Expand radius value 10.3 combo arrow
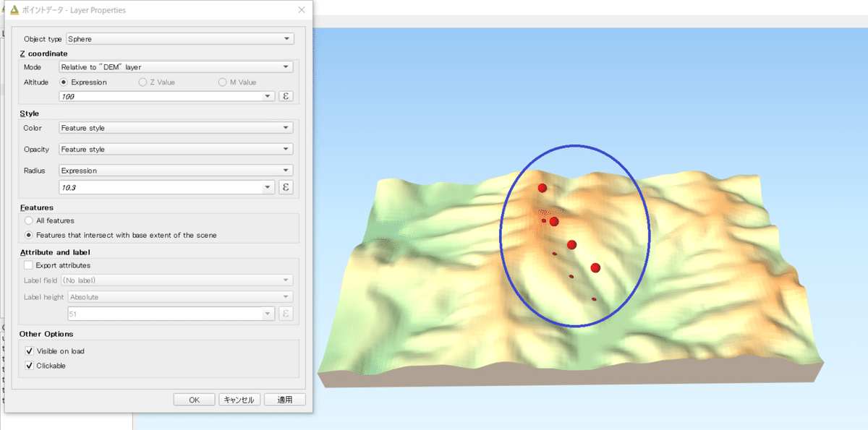Screen dimensions: 868x430 pyautogui.click(x=268, y=187)
